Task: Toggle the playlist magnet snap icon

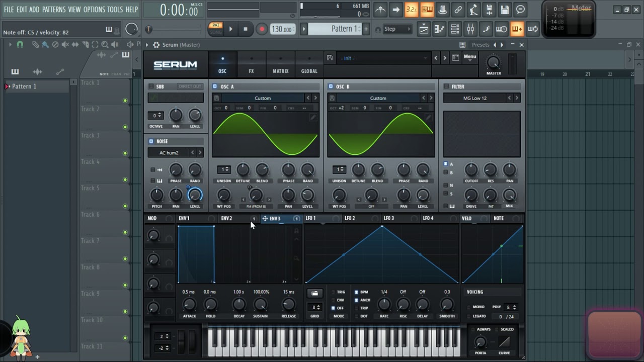Action: coord(20,45)
